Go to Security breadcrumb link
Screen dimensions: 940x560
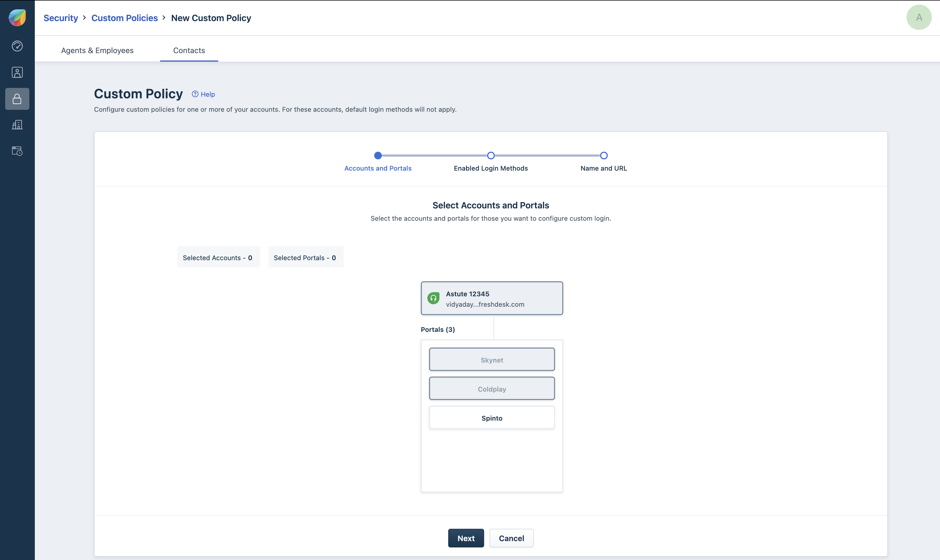[x=60, y=18]
